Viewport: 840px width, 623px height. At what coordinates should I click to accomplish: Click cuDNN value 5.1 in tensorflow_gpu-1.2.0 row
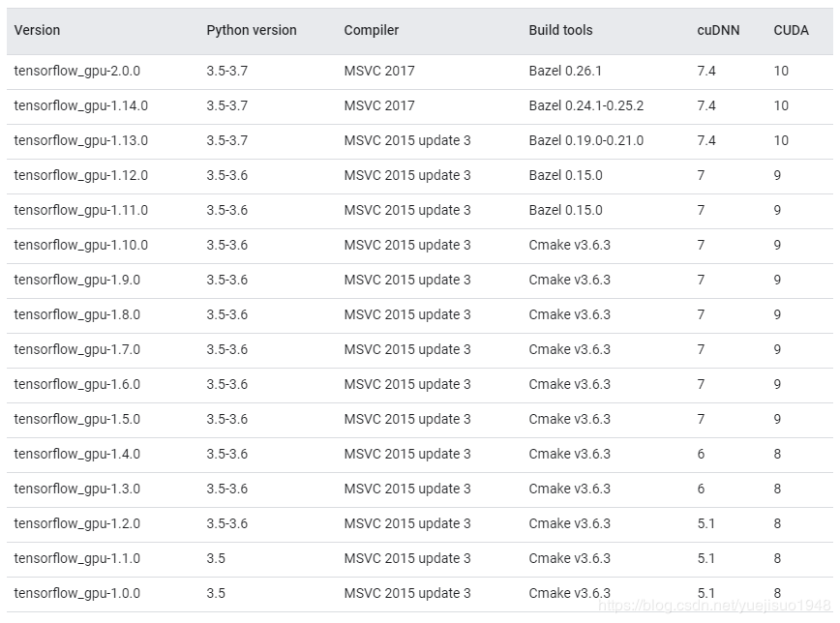tap(705, 523)
